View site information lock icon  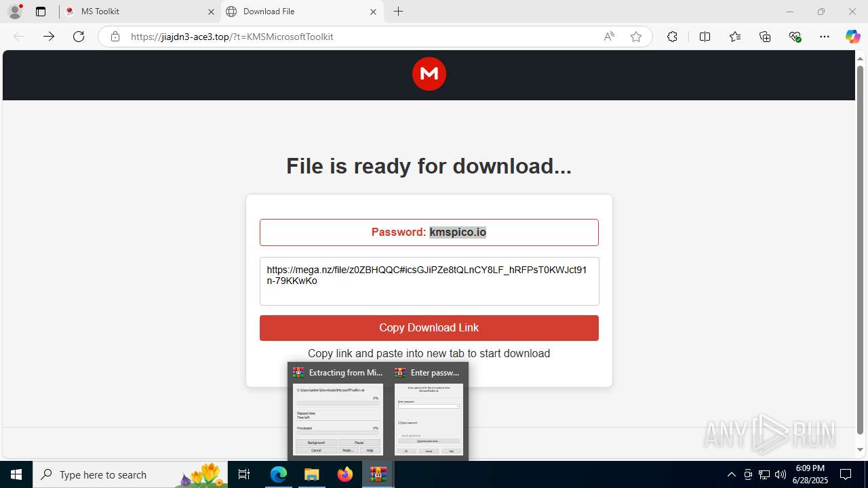(x=115, y=37)
